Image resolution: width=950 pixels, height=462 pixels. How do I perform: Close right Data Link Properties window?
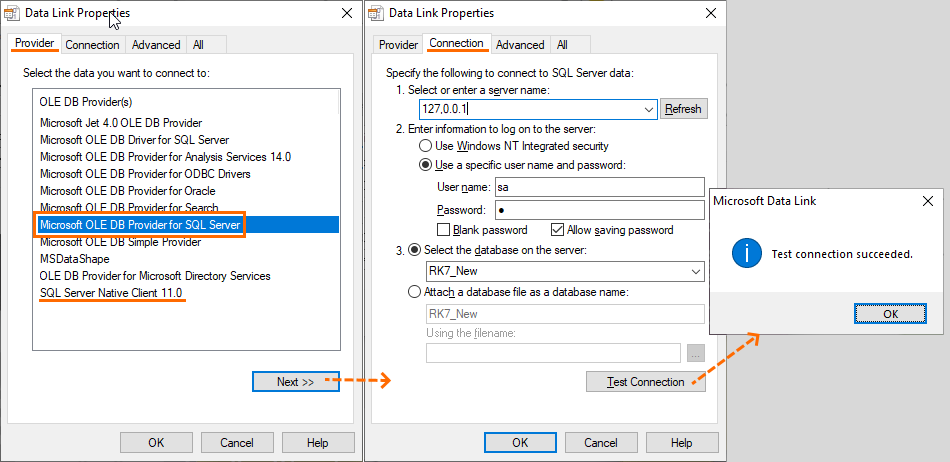711,13
